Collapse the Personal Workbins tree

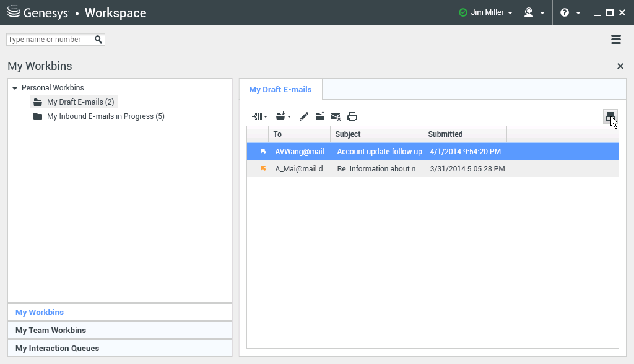[x=15, y=89]
